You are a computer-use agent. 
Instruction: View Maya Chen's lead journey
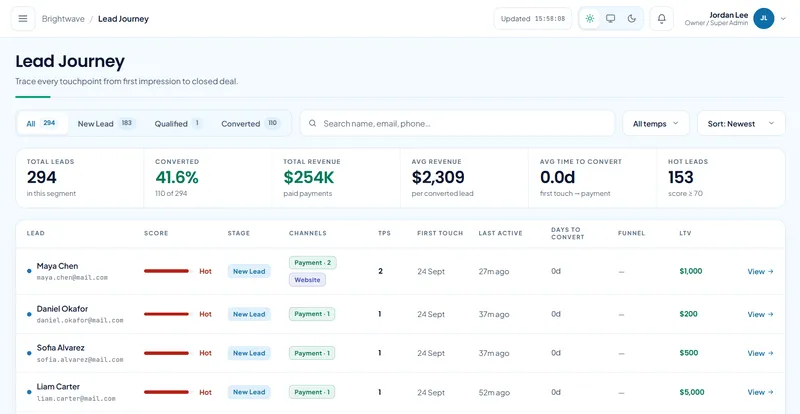[760, 272]
